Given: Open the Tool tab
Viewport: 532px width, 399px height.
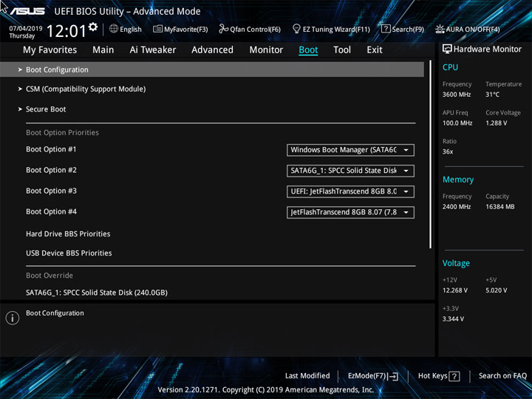Looking at the screenshot, I should [342, 50].
